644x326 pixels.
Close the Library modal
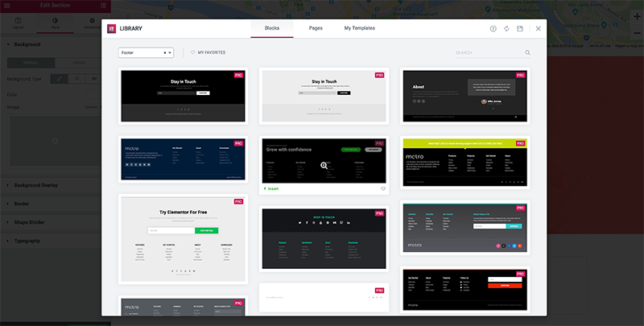[539, 28]
